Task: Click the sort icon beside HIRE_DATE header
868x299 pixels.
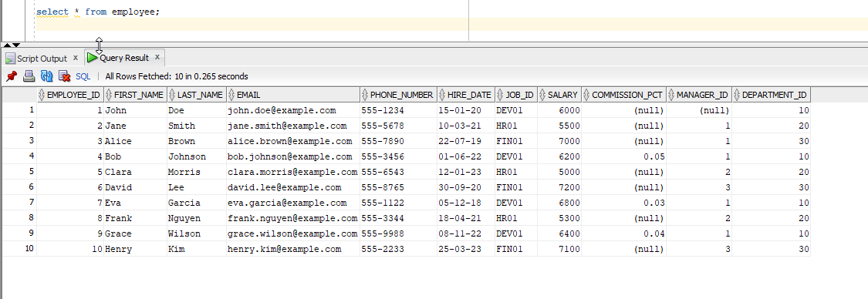Action: tap(442, 95)
